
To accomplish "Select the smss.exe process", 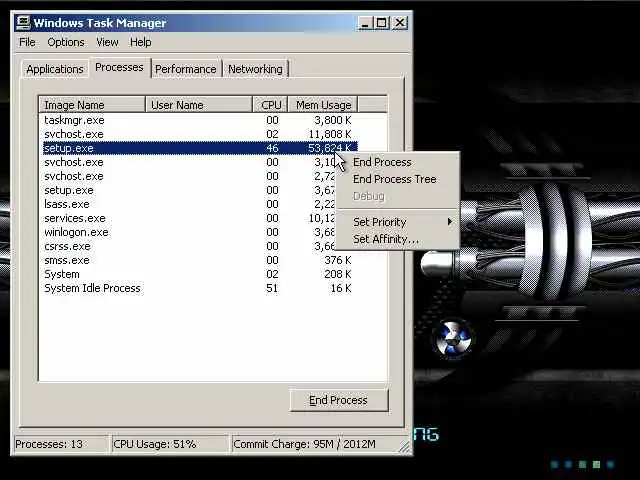I will click(x=200, y=260).
